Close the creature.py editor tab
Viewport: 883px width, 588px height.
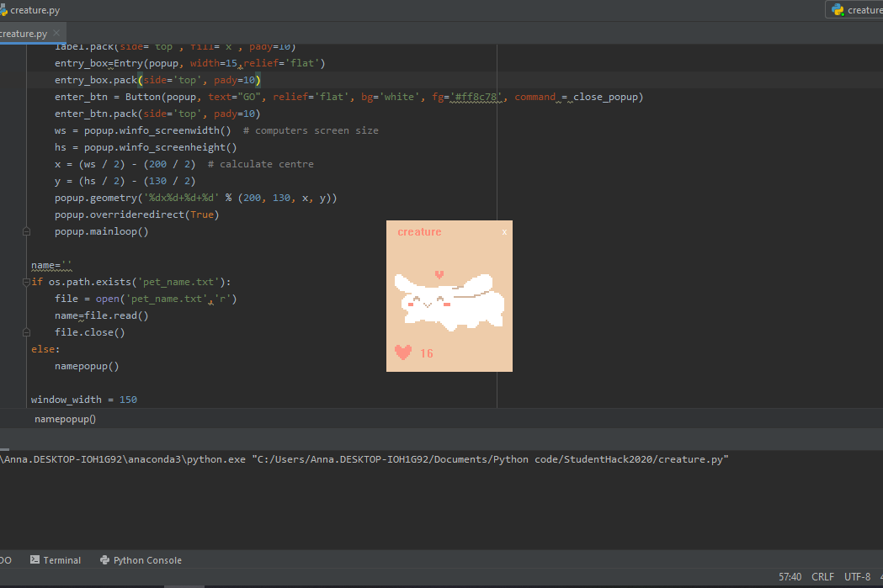[x=56, y=33]
